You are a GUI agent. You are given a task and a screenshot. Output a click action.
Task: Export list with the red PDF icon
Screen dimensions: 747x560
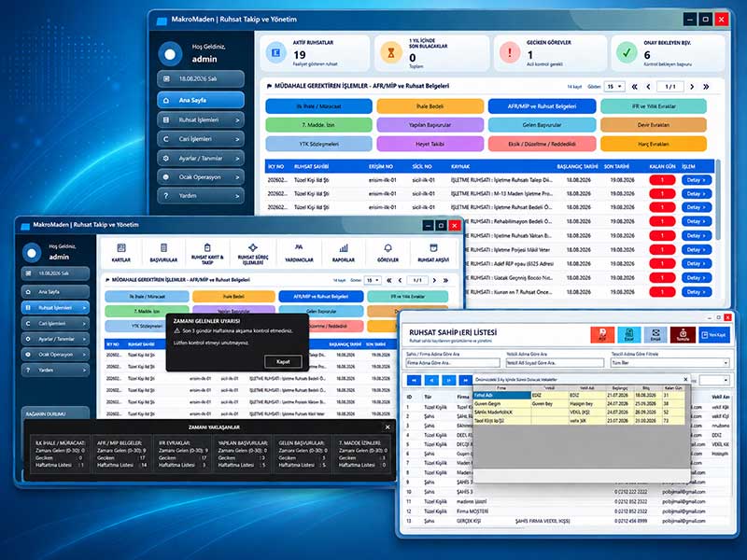coord(602,335)
